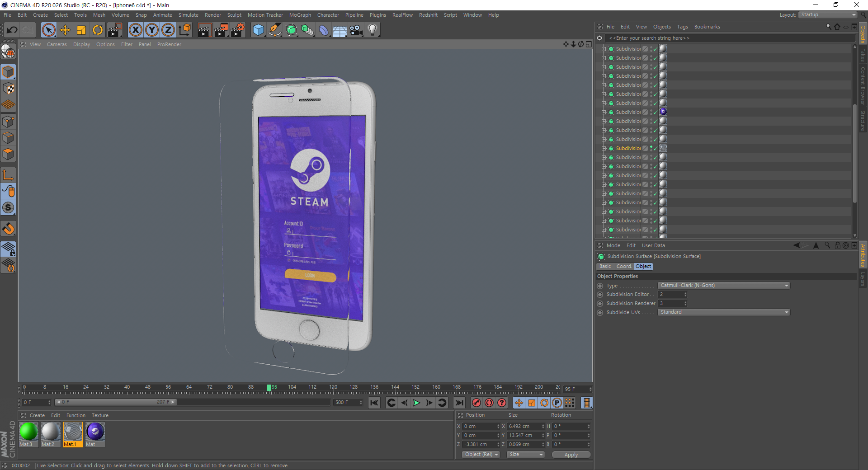Switch to Model mode cube icon

(x=8, y=72)
